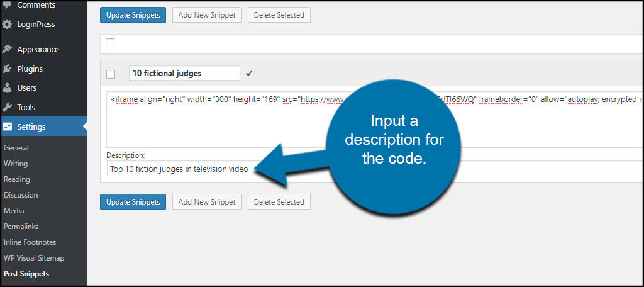
Task: Open the Permalinks settings page
Action: pyautogui.click(x=21, y=227)
